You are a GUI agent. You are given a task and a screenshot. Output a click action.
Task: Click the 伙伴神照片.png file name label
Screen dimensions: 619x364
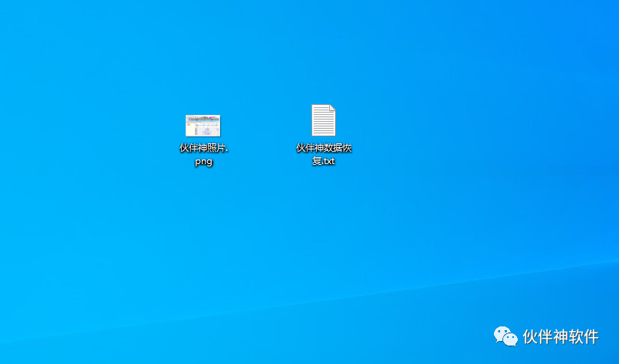204,155
